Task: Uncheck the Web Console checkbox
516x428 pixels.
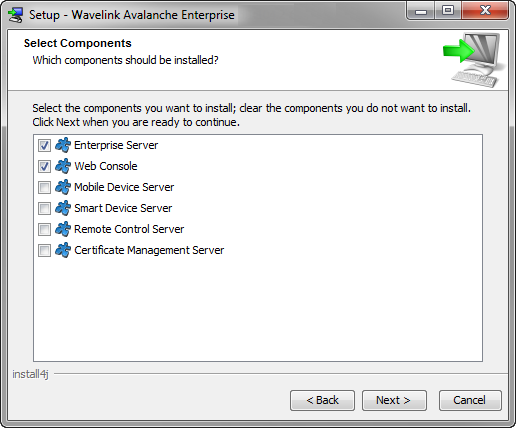Action: tap(44, 166)
